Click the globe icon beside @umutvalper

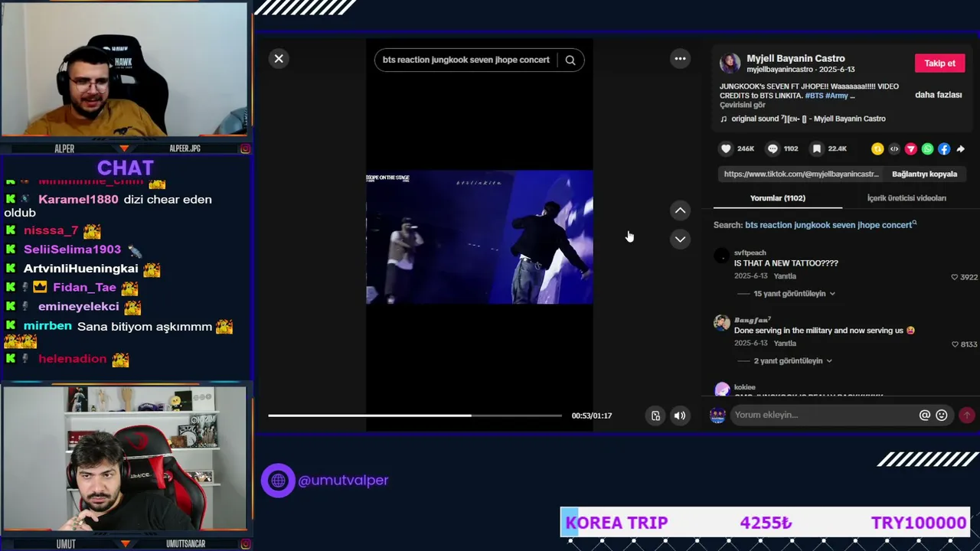[278, 481]
